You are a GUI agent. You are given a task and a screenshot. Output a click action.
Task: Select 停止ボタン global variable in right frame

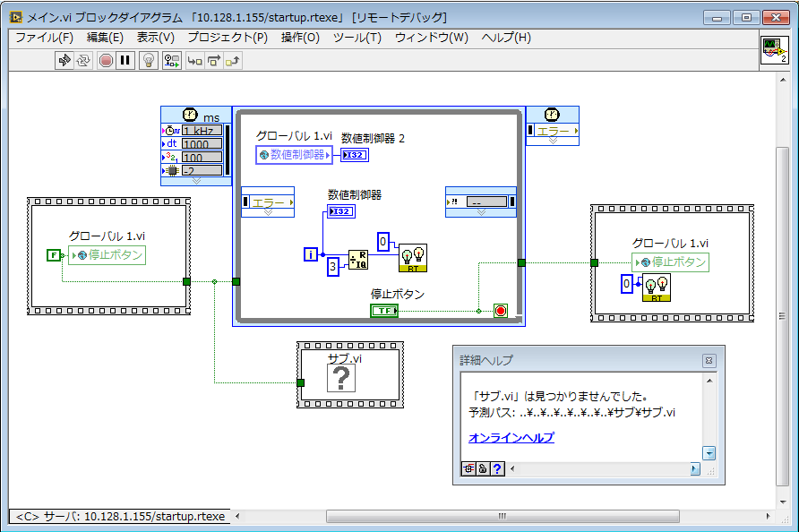(670, 262)
